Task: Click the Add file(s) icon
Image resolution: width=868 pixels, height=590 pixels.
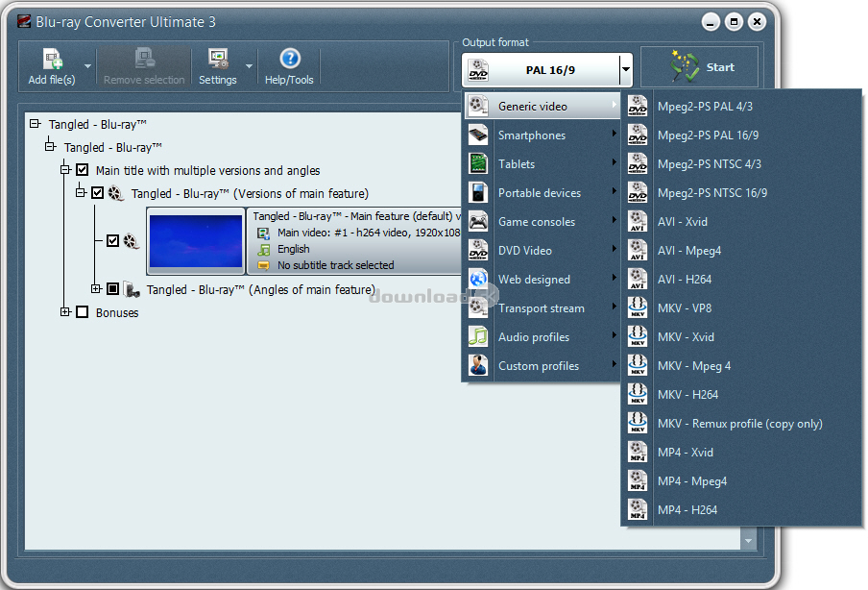Action: point(52,60)
